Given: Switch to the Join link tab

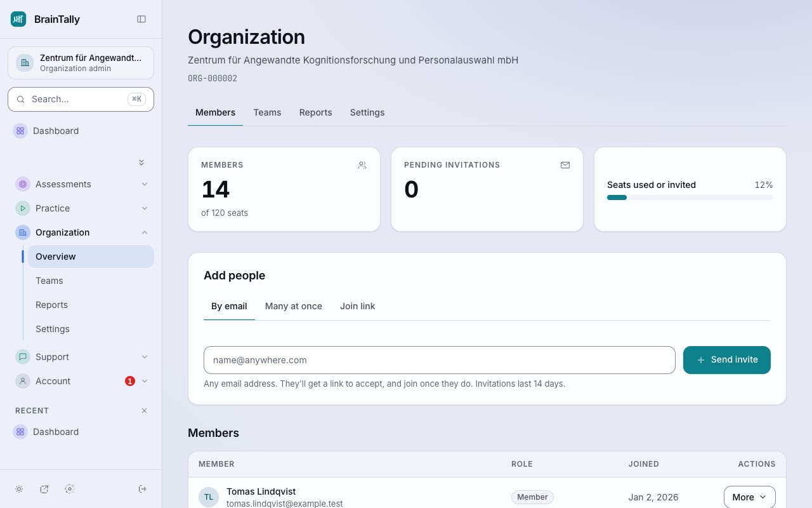Looking at the screenshot, I should 358,306.
